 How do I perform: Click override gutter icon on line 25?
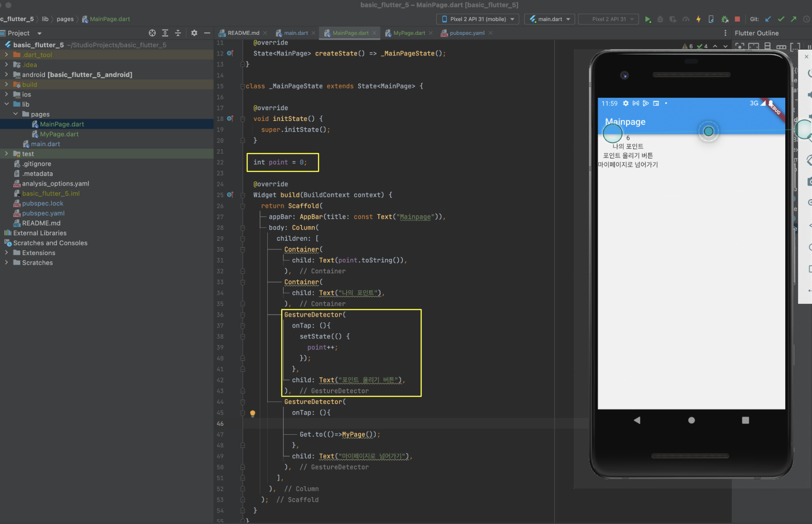230,195
